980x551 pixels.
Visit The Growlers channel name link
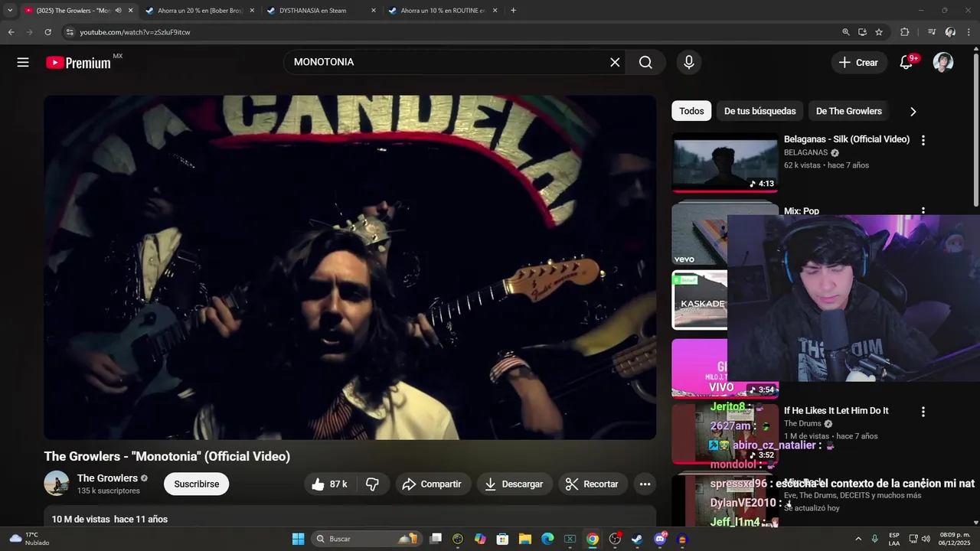(107, 478)
